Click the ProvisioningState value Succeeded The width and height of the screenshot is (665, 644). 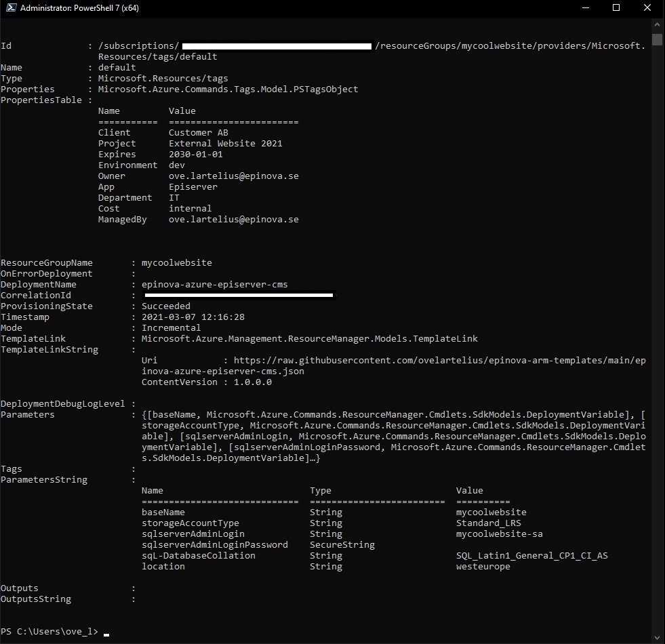point(166,306)
